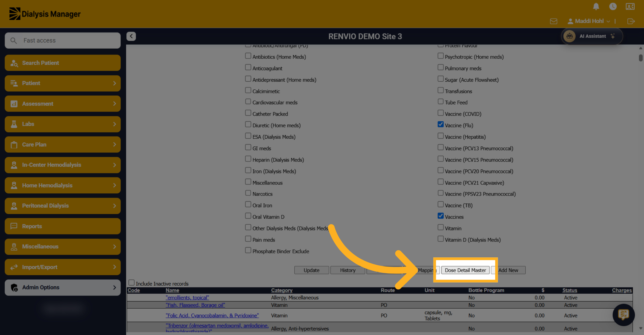644x335 pixels.
Task: Click the logout icon
Action: tap(631, 21)
